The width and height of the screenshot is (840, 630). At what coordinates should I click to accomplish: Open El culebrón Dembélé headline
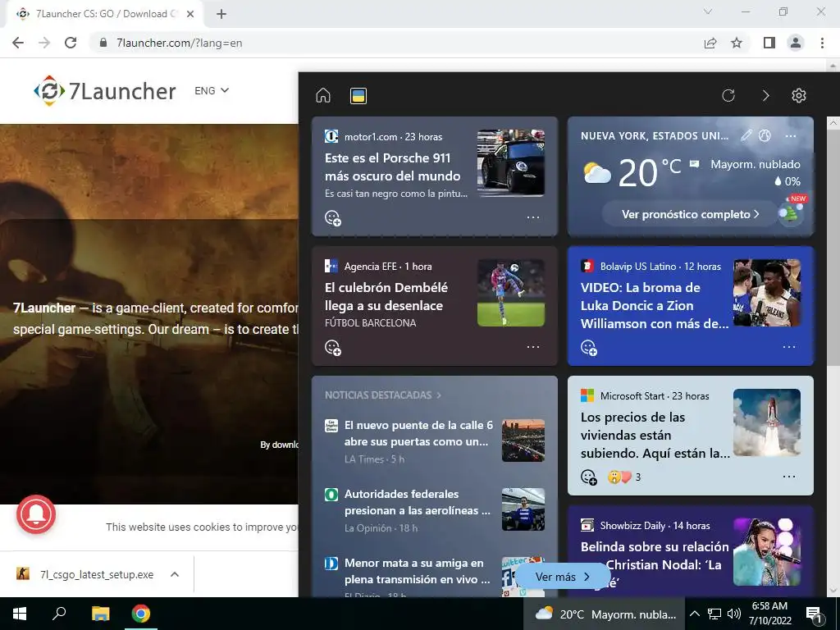pyautogui.click(x=386, y=296)
